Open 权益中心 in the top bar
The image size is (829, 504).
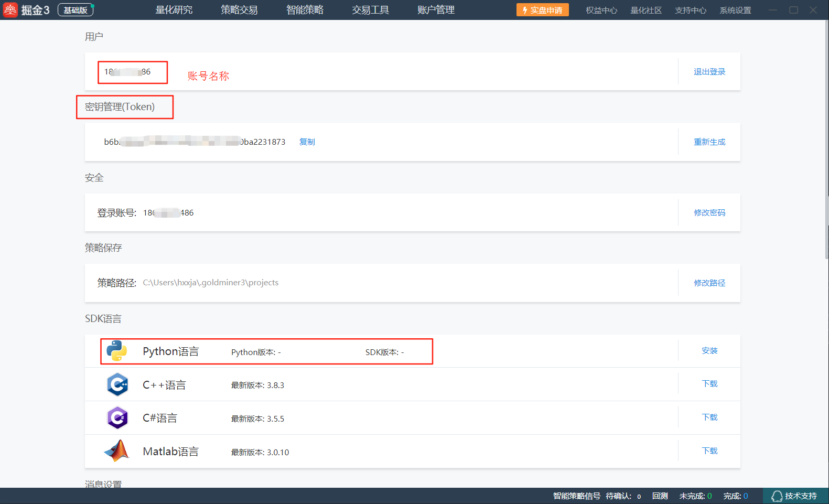pyautogui.click(x=601, y=10)
